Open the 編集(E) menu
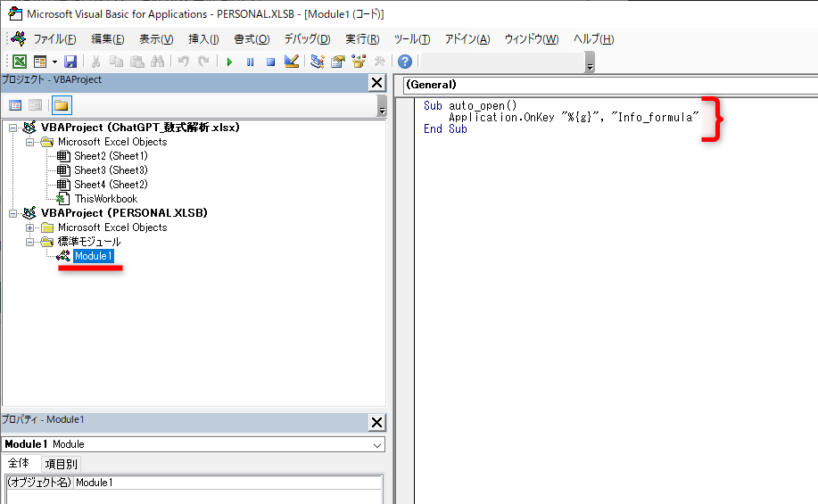Screen dimensions: 818x504 [107, 39]
